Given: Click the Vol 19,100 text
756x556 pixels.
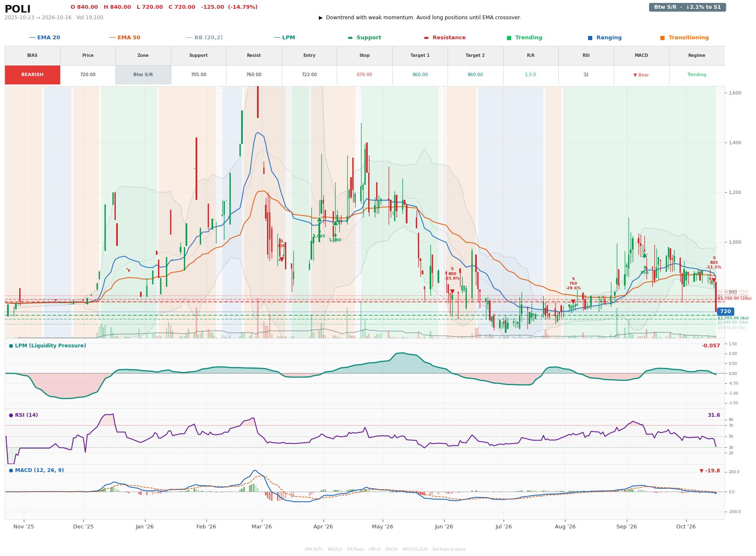Looking at the screenshot, I should tap(90, 18).
